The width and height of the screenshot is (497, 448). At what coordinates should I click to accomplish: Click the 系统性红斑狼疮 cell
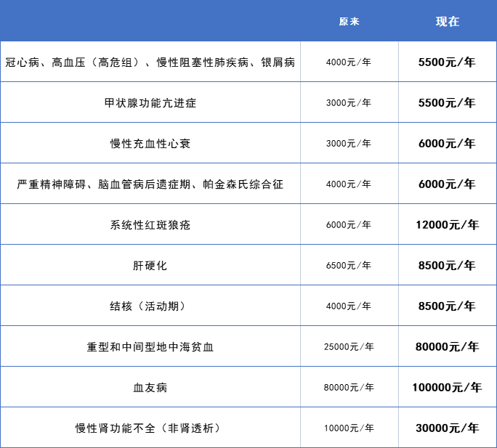pyautogui.click(x=150, y=225)
